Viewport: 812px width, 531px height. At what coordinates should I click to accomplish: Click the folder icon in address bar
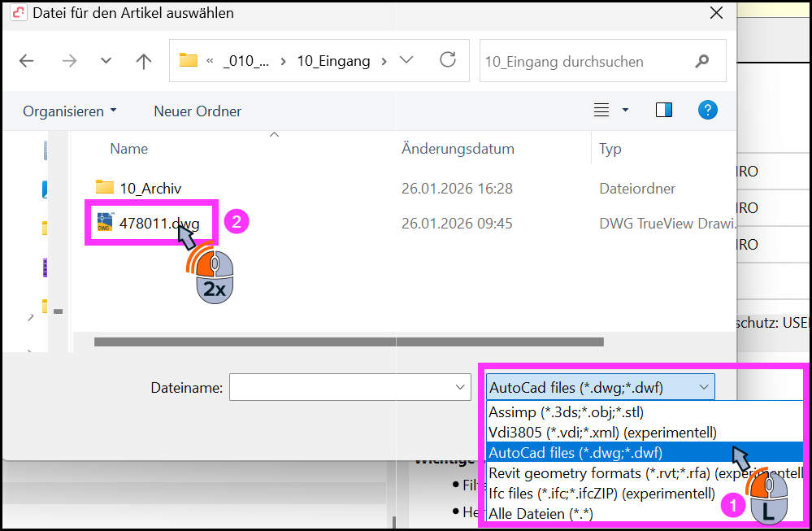189,60
